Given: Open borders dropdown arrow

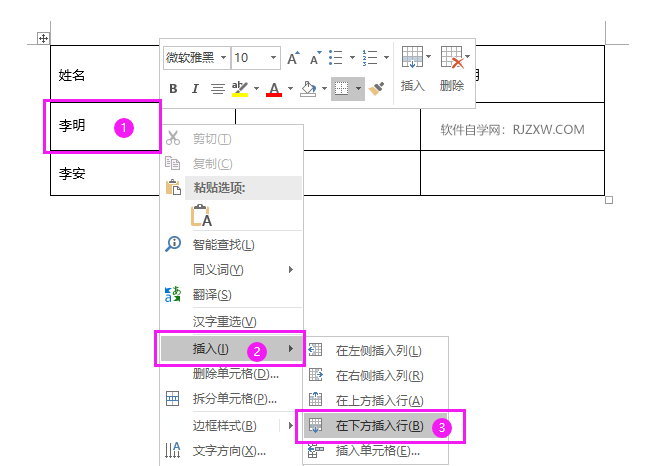Looking at the screenshot, I should point(358,89).
